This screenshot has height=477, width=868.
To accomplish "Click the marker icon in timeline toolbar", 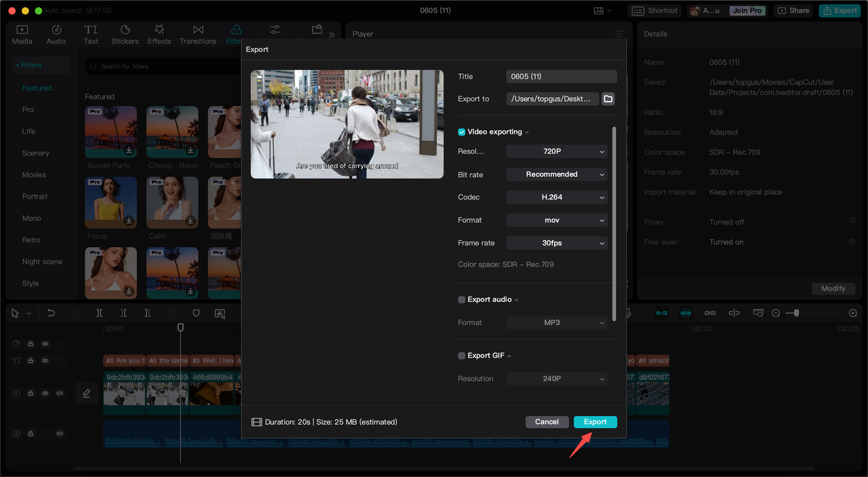I will point(196,313).
